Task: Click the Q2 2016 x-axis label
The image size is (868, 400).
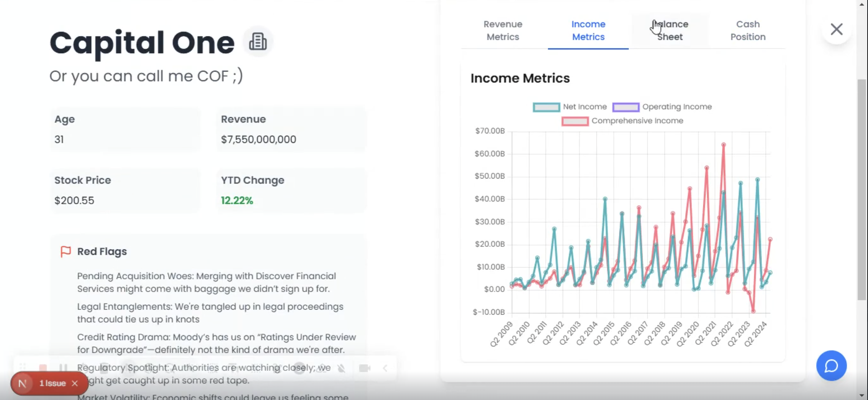Action: 620,334
